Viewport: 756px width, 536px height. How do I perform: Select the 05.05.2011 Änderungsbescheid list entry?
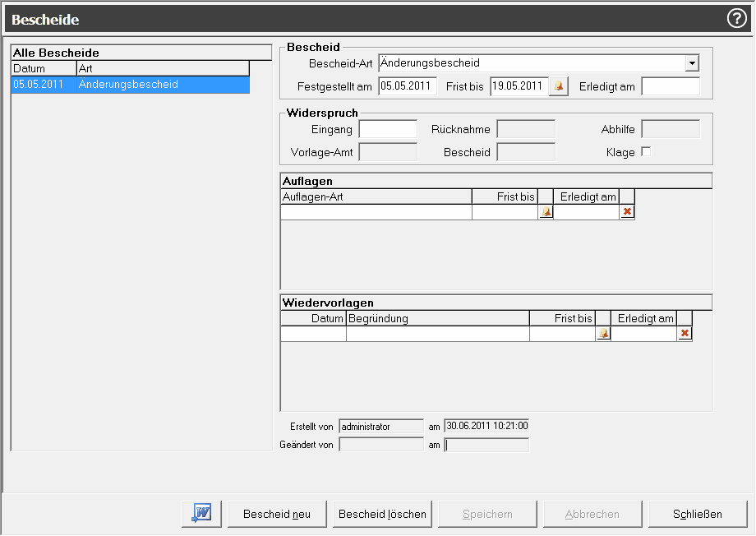[130, 85]
